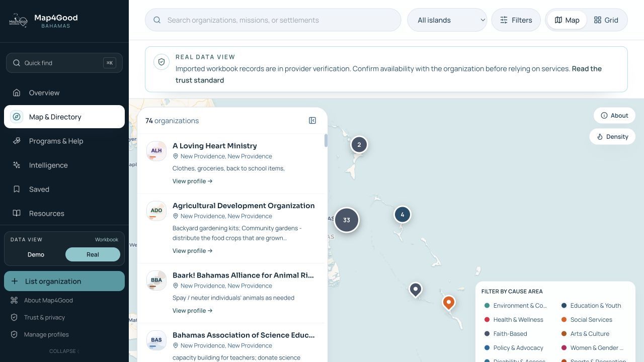644x362 pixels.
Task: Click the Trust & privacy shield icon
Action: [x=14, y=317]
